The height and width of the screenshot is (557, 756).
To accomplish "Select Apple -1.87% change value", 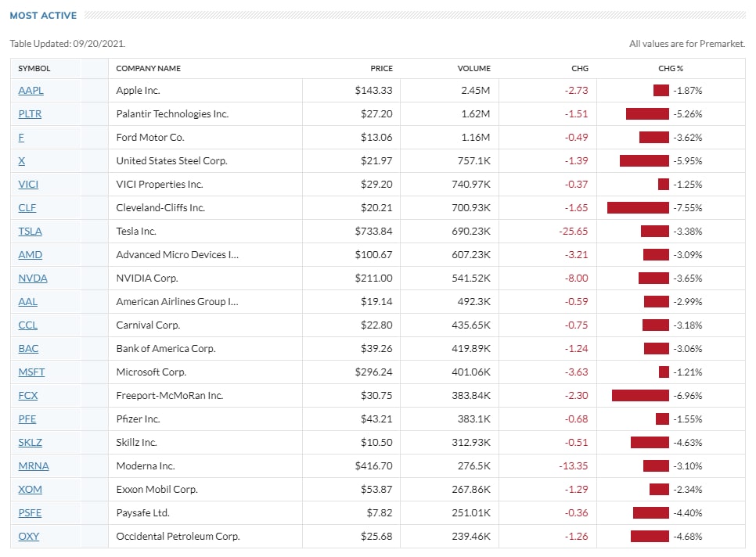I will tap(688, 91).
